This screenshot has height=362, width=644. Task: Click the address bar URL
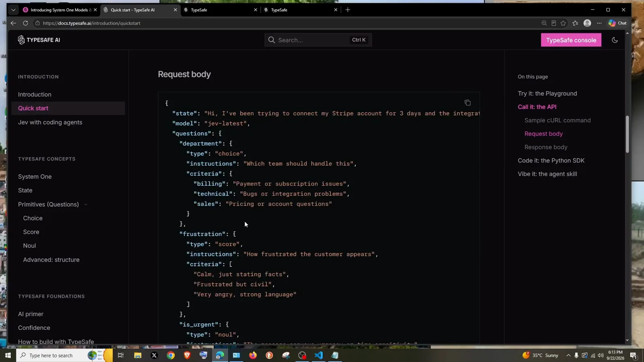[x=91, y=23]
